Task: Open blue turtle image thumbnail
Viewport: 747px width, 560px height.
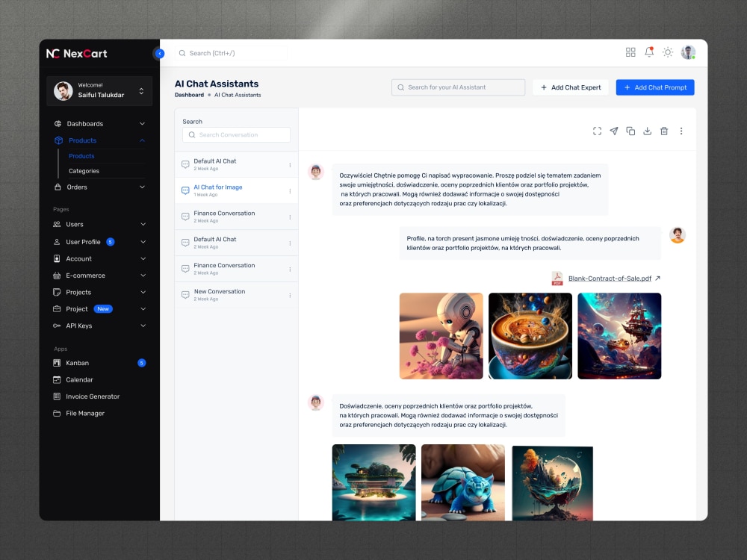Action: [462, 482]
